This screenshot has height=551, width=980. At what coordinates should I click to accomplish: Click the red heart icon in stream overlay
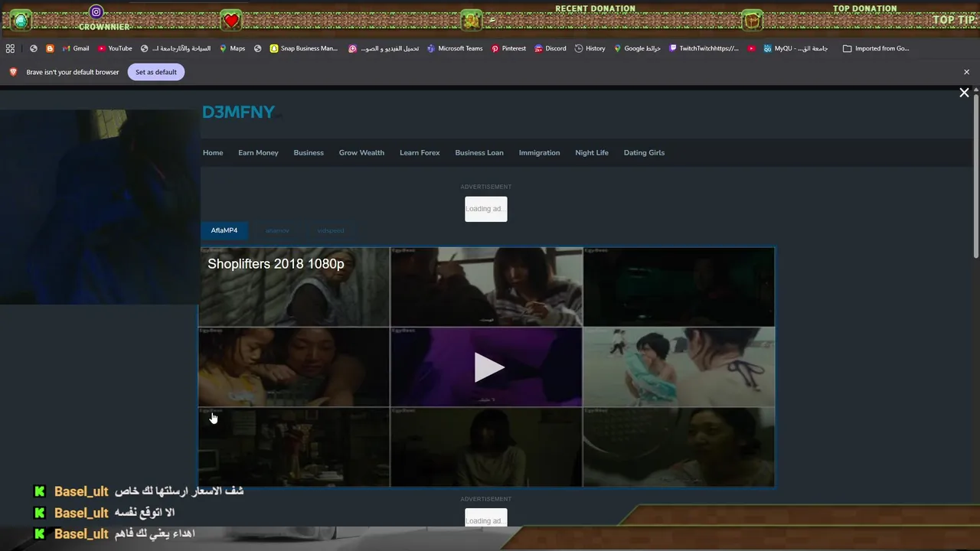231,21
